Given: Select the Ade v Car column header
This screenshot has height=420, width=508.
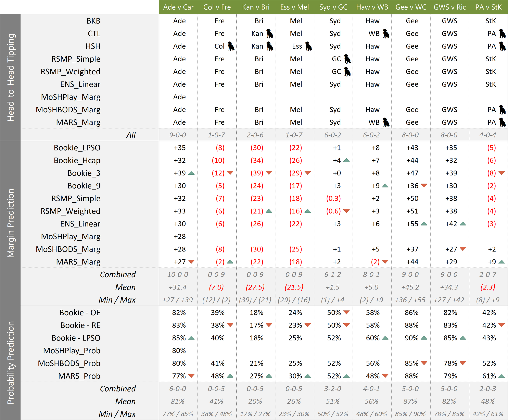Looking at the screenshot, I should click(178, 7).
